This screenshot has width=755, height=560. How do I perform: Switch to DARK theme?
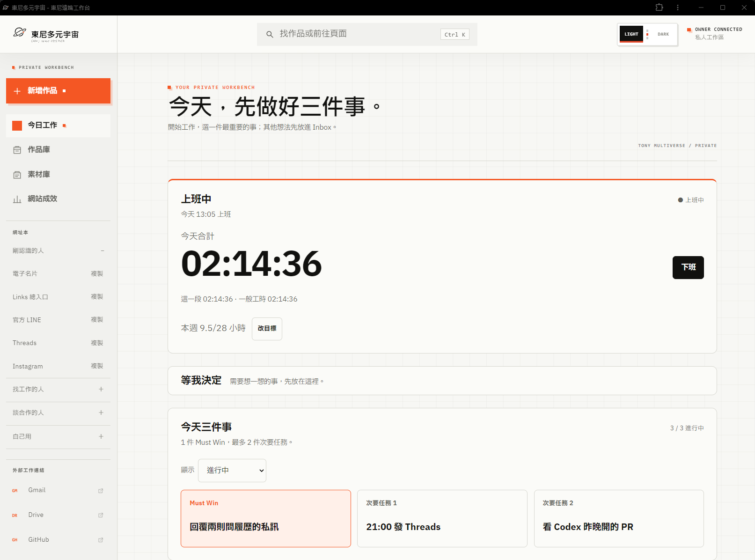click(663, 34)
